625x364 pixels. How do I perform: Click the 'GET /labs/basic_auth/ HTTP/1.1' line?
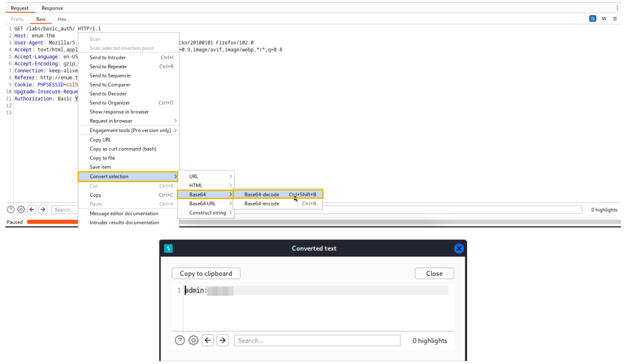tap(58, 29)
